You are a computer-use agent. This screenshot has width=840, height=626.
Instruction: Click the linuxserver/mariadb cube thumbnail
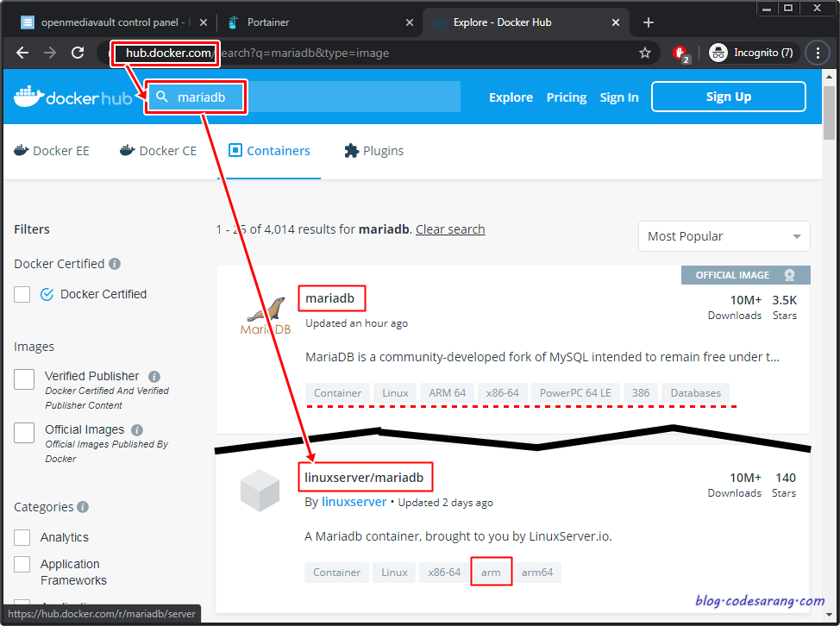pos(260,491)
